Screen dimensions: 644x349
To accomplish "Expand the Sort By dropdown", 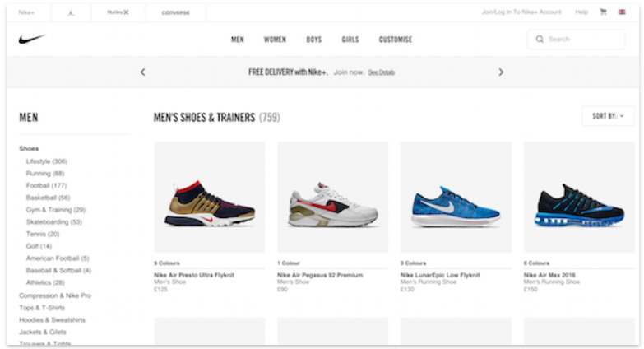I will [x=608, y=116].
